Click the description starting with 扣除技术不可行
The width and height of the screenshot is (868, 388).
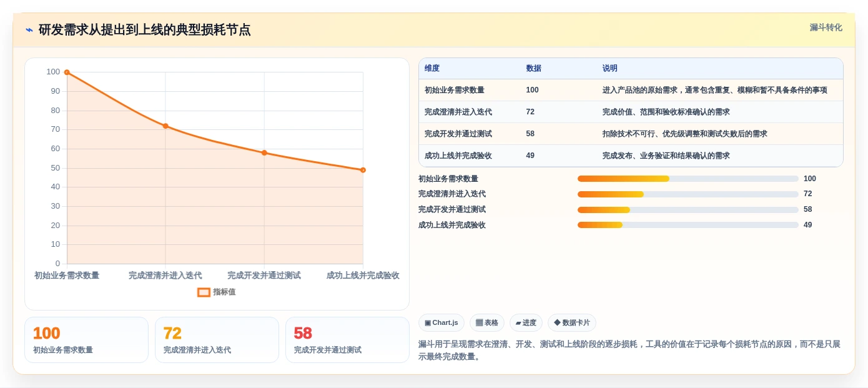pos(685,134)
